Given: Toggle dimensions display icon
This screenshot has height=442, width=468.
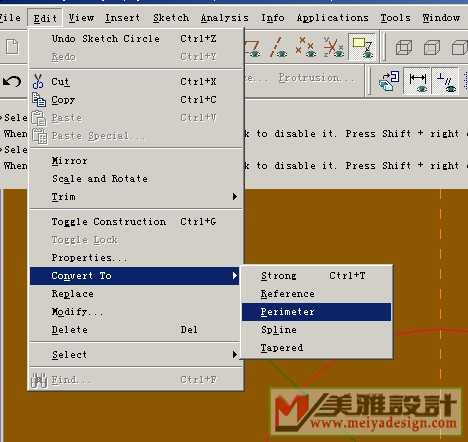Looking at the screenshot, I should (417, 82).
